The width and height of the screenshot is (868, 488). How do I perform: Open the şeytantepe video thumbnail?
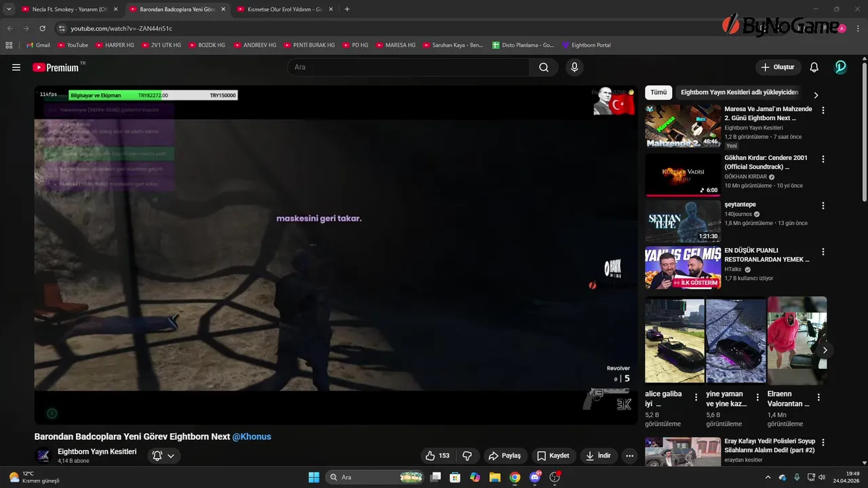coord(682,221)
